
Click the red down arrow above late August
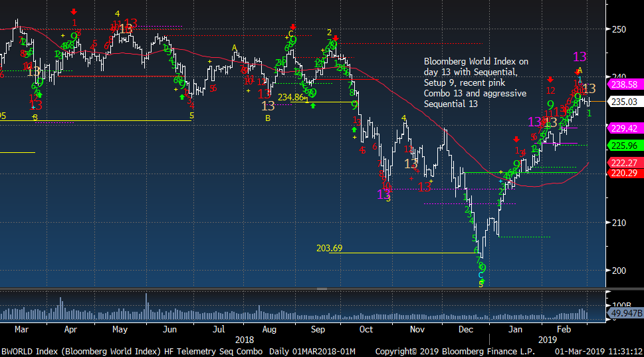(293, 27)
